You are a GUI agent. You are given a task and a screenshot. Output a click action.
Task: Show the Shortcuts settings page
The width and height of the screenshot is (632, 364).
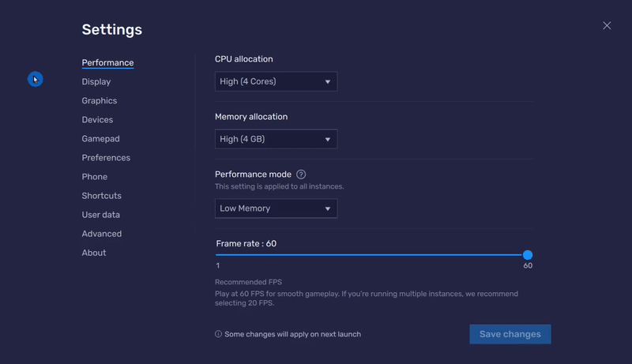(102, 196)
